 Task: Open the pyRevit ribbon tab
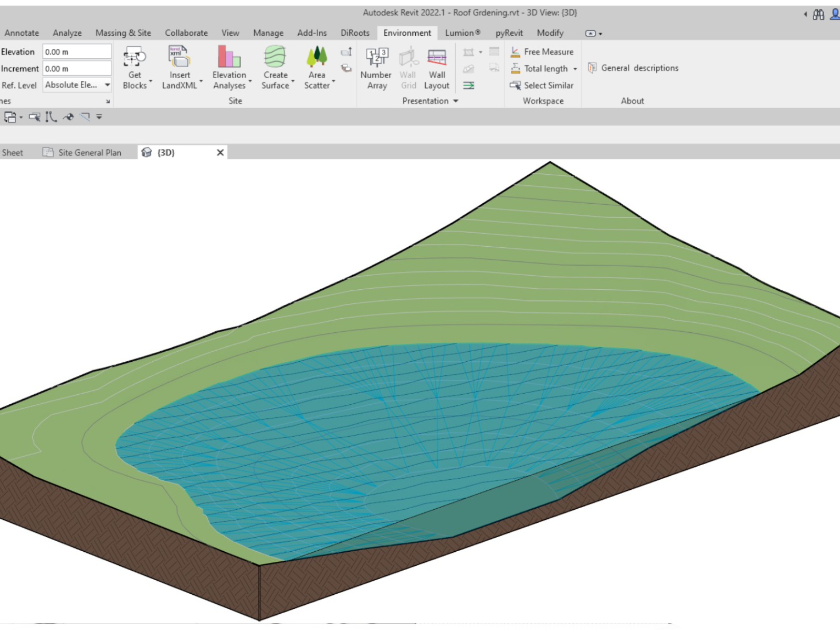pos(509,33)
